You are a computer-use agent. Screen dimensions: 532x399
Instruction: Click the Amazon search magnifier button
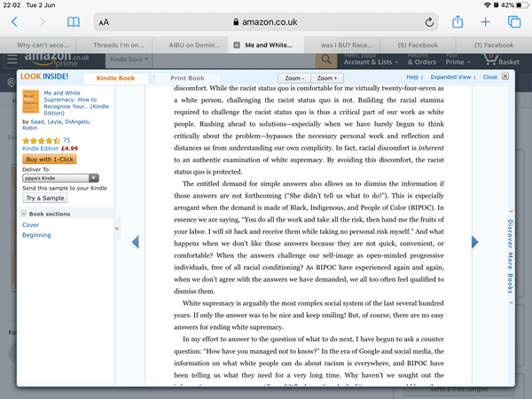[x=326, y=60]
